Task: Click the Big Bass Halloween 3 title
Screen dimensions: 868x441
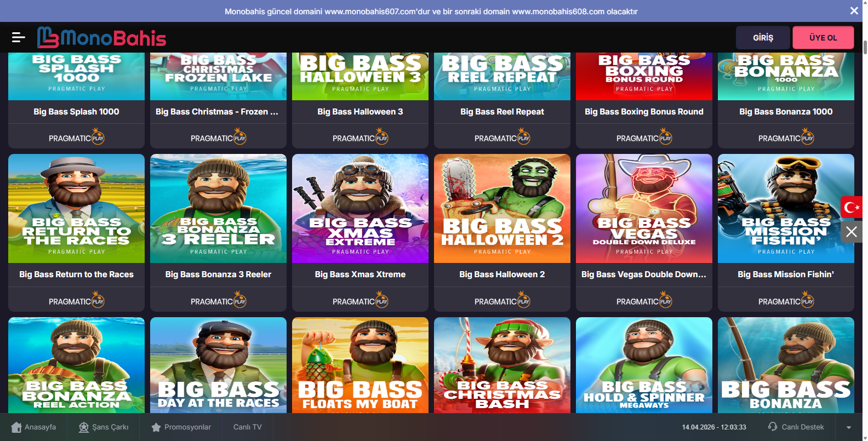Action: pyautogui.click(x=360, y=112)
